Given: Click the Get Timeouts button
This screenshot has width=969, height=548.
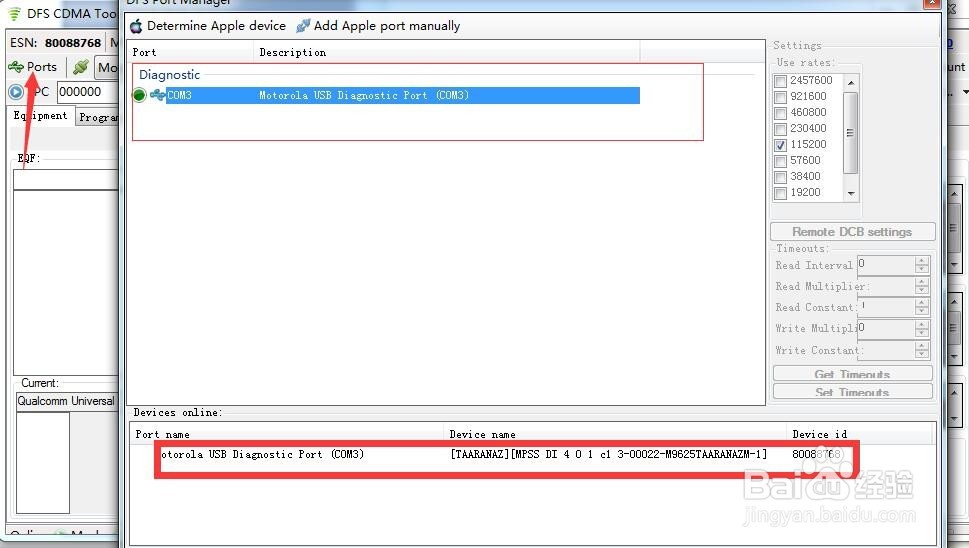Looking at the screenshot, I should click(x=852, y=374).
